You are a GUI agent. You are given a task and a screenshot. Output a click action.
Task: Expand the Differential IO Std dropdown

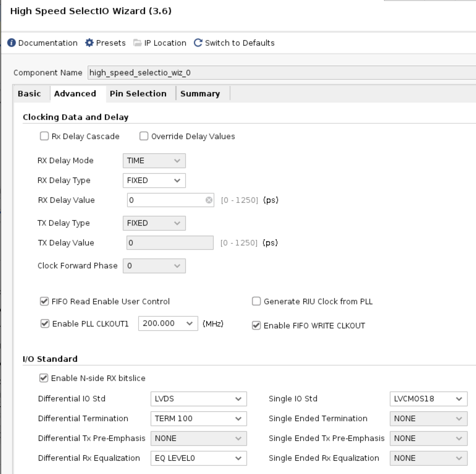[198, 399]
